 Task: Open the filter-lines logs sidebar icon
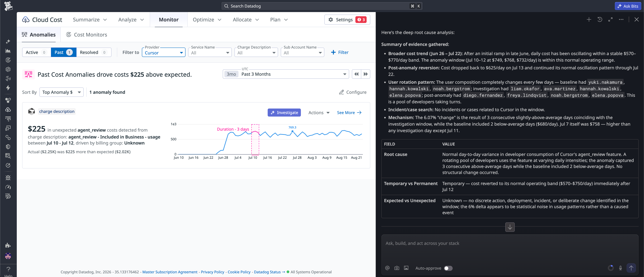(8, 119)
